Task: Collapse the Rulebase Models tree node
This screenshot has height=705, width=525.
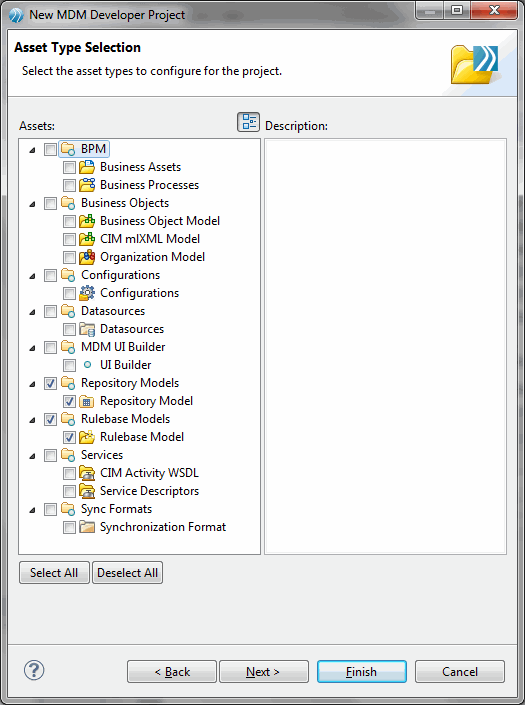Action: coord(32,420)
